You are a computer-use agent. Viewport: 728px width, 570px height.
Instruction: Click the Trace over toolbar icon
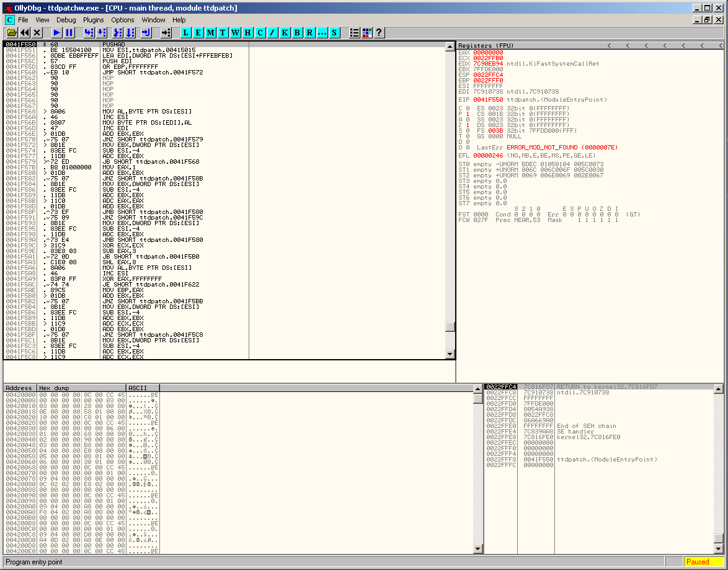[x=131, y=32]
